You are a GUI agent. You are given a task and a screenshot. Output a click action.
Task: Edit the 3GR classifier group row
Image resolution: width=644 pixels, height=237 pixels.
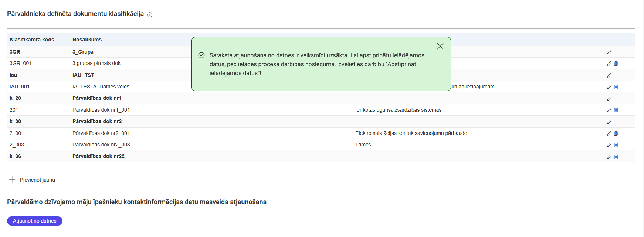(609, 52)
